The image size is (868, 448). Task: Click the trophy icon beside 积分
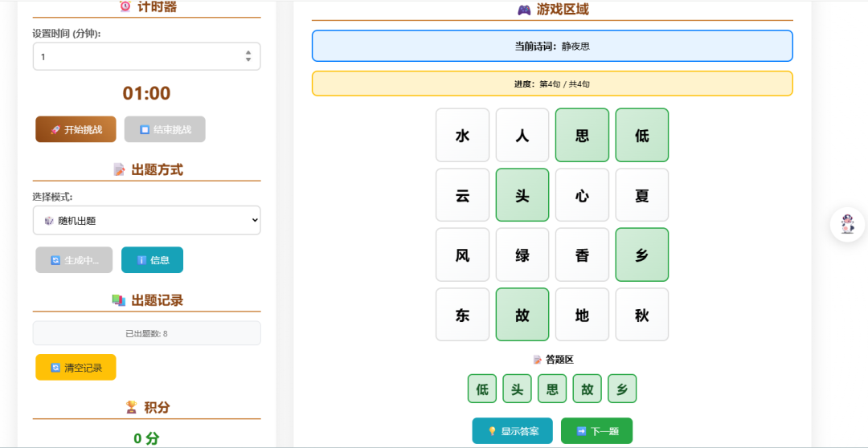(x=131, y=407)
